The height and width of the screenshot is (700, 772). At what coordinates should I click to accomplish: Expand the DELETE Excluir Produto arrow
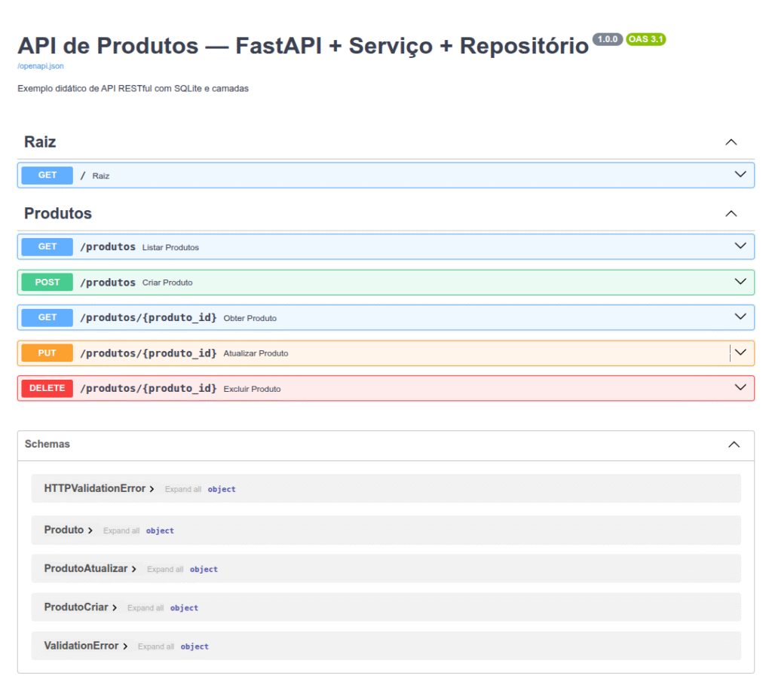[740, 388]
